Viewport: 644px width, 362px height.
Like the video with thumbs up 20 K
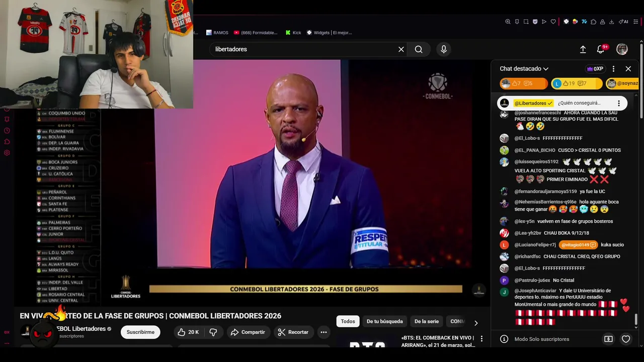(x=188, y=332)
